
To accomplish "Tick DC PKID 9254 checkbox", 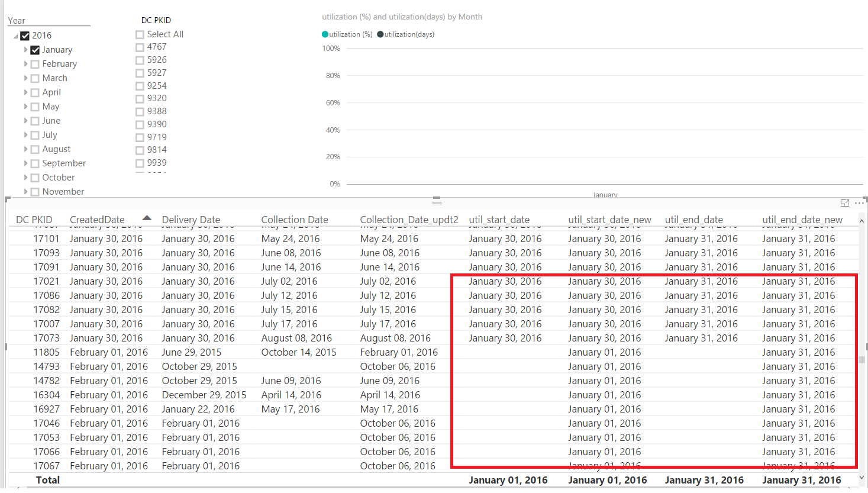I will pos(140,86).
